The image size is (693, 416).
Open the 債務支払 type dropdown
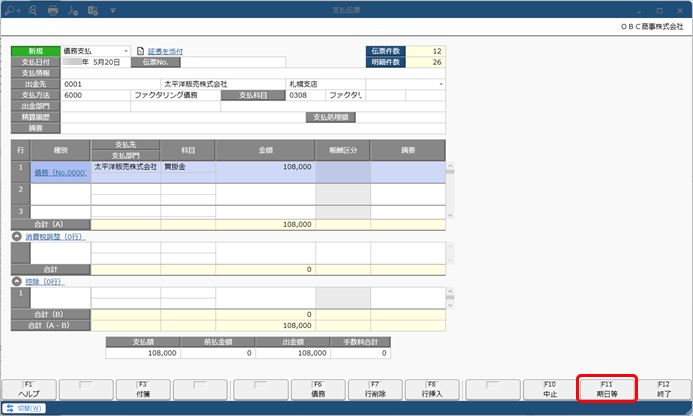coord(126,51)
